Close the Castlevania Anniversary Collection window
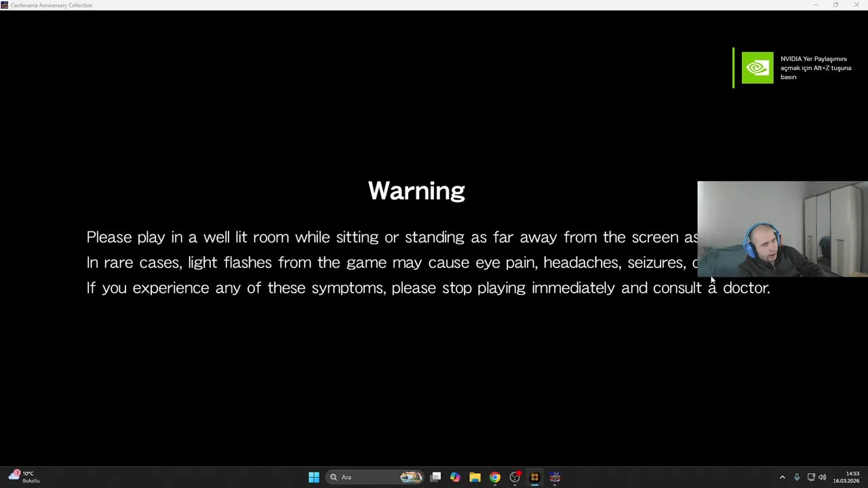Screen dimensions: 868x488 pyautogui.click(x=856, y=5)
